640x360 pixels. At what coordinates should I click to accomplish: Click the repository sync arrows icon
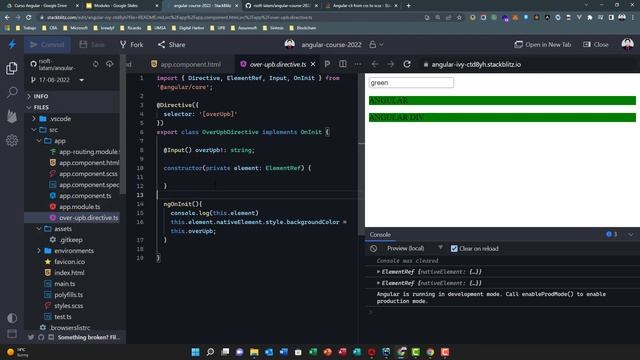tap(96, 64)
